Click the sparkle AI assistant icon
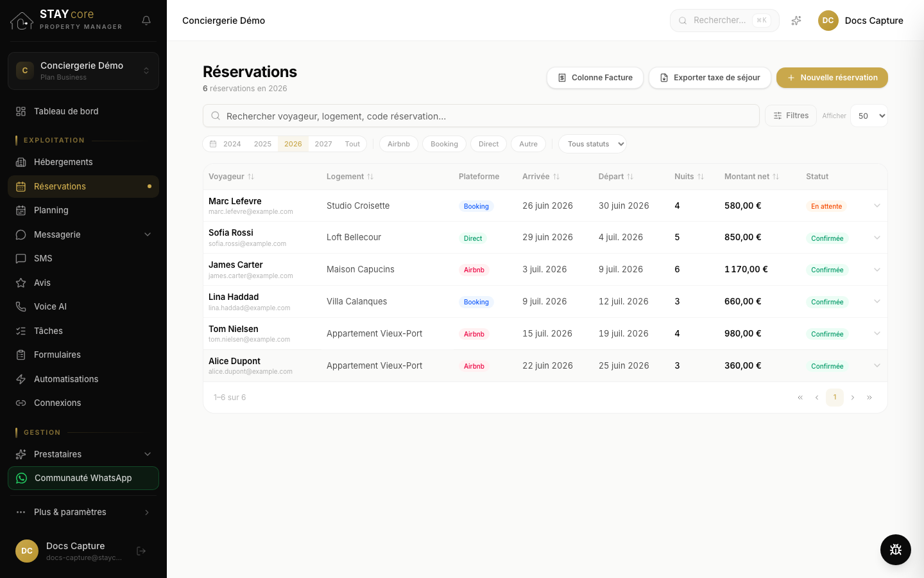 (796, 21)
